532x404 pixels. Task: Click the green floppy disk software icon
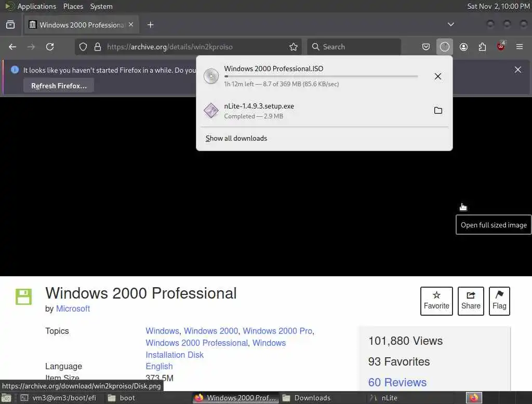[x=23, y=297]
